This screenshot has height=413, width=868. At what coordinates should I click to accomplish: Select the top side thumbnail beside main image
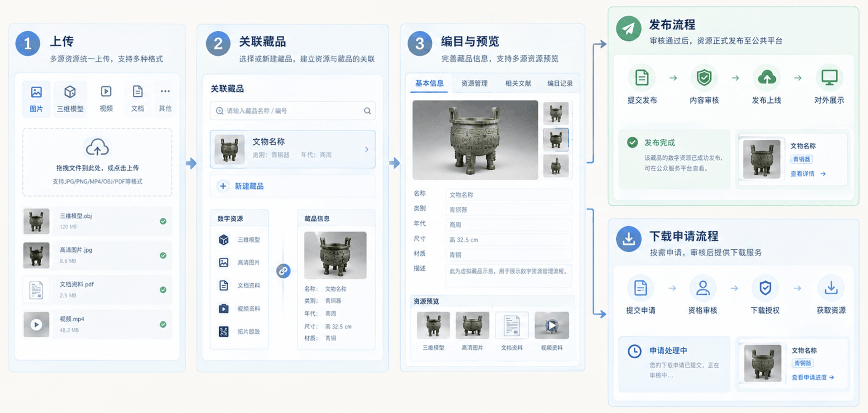[556, 113]
